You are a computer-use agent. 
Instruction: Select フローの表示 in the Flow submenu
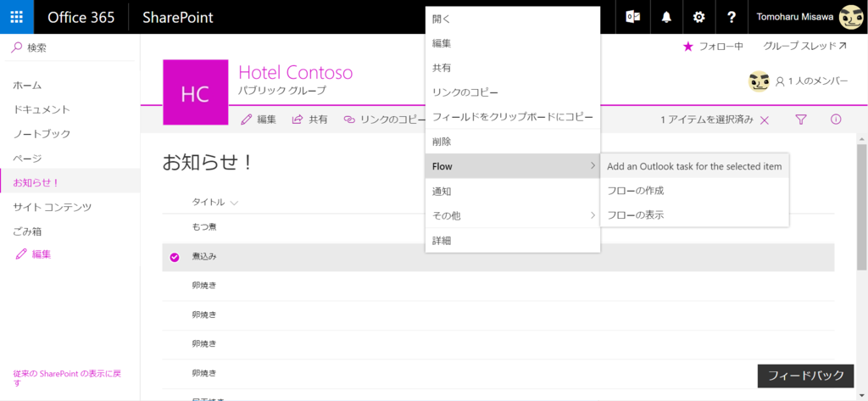694,214
